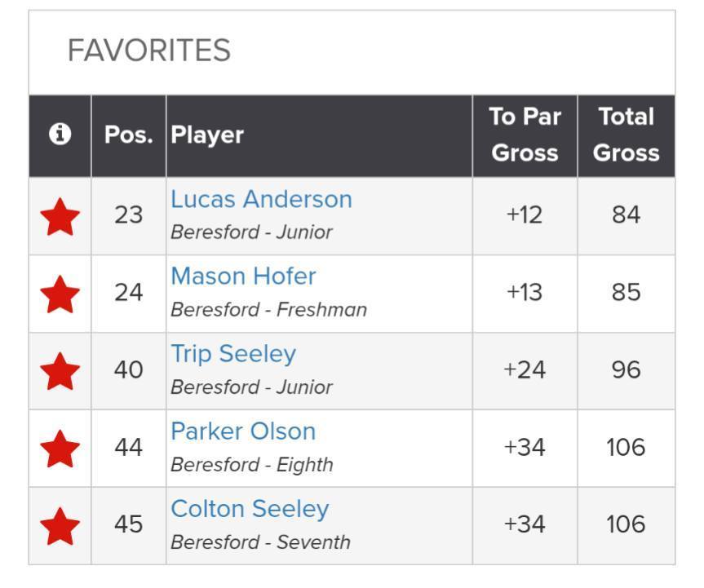
Task: Click the star icon for Colton Seeley
Action: tap(60, 526)
